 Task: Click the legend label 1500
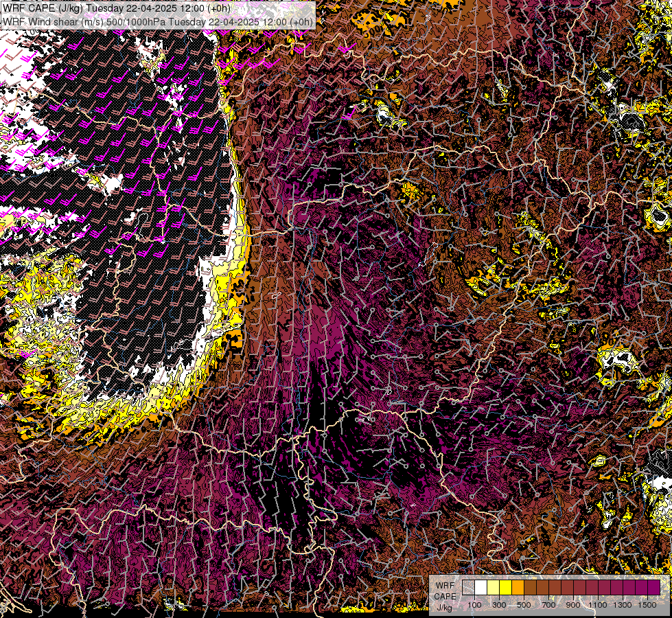coord(647,605)
